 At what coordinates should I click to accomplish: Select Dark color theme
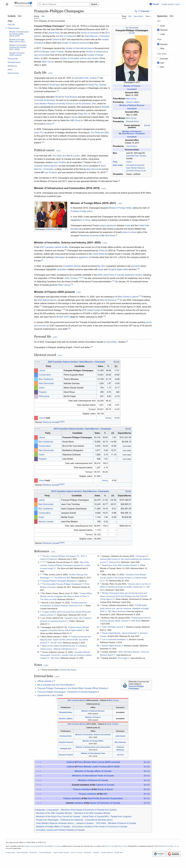pos(158,67)
